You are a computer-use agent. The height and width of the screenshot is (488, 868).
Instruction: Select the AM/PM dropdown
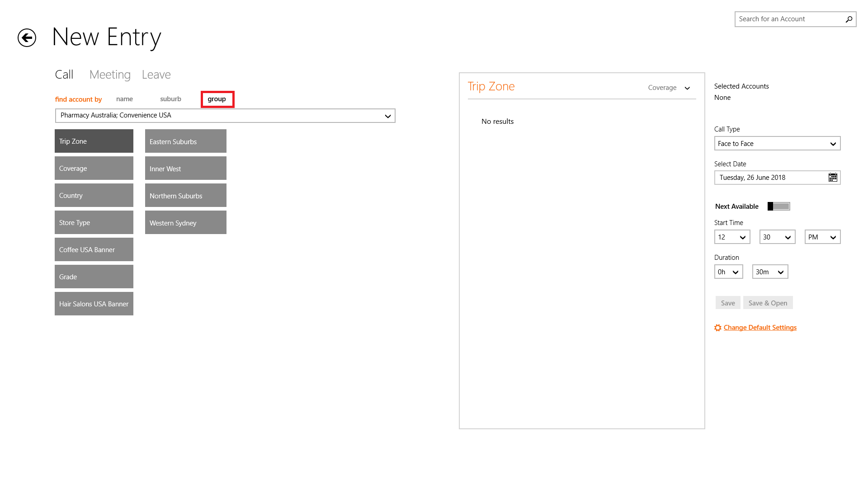(x=822, y=237)
